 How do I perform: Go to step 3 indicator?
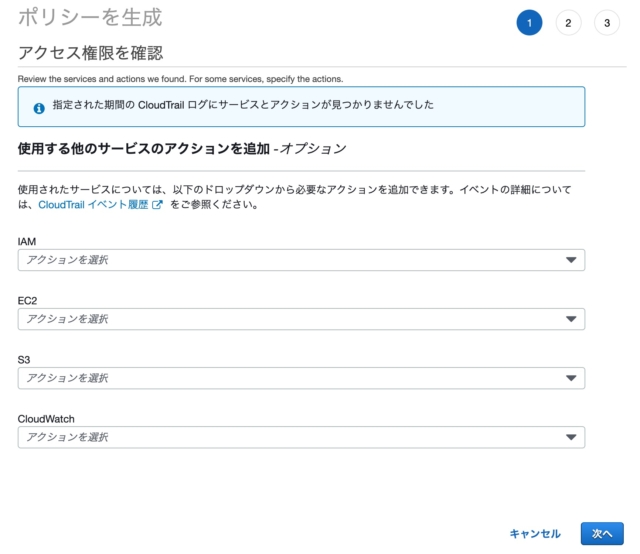click(x=607, y=23)
